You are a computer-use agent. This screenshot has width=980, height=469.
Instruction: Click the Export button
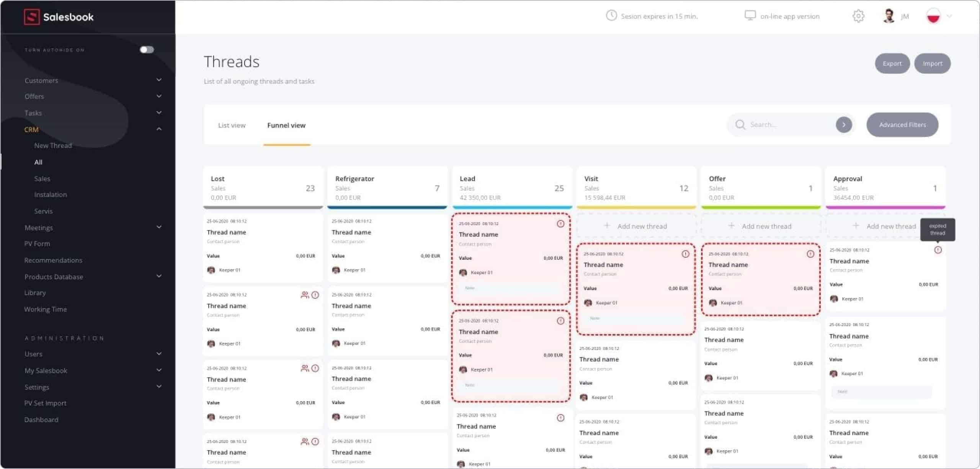(892, 64)
